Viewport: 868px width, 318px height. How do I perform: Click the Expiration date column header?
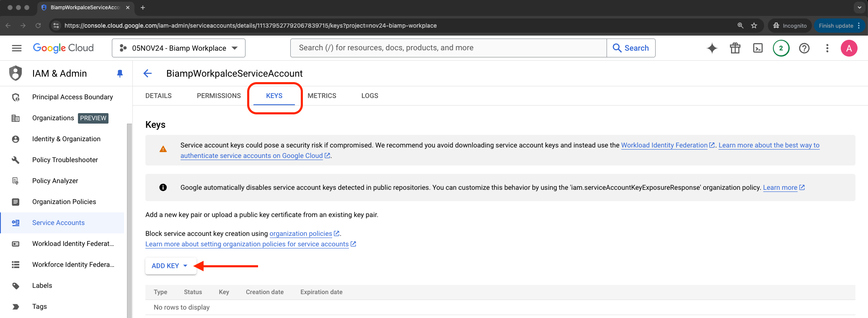(x=321, y=292)
